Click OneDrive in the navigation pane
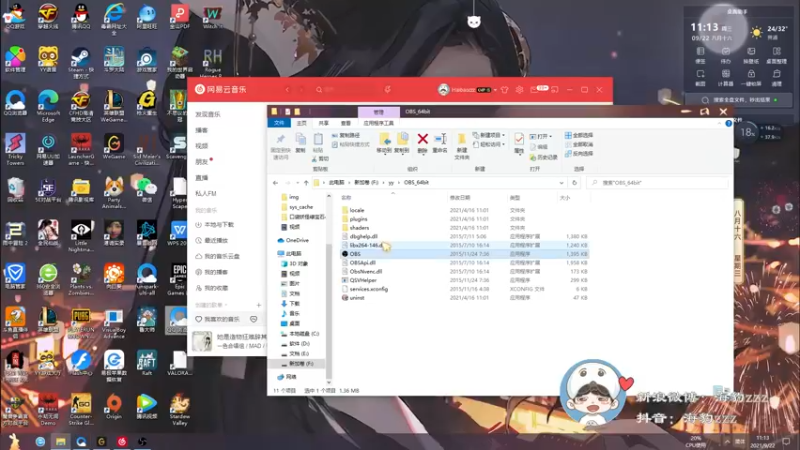800x450 pixels. pyautogui.click(x=293, y=240)
